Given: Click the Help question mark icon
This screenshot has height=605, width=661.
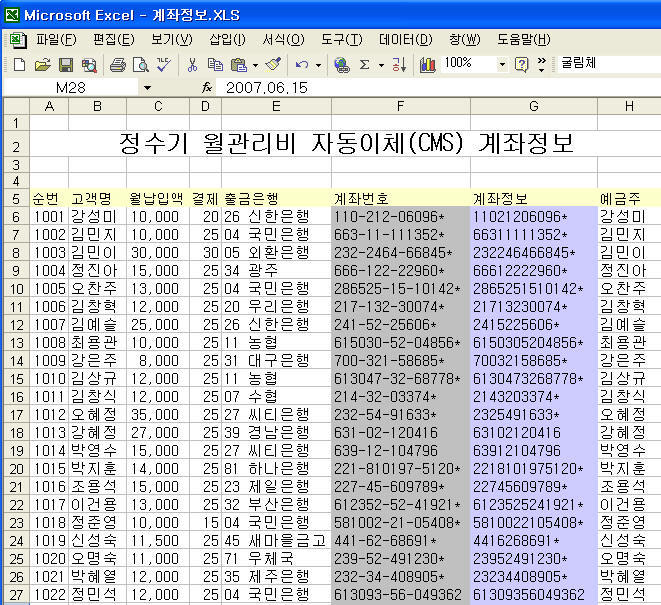Looking at the screenshot, I should 521,65.
